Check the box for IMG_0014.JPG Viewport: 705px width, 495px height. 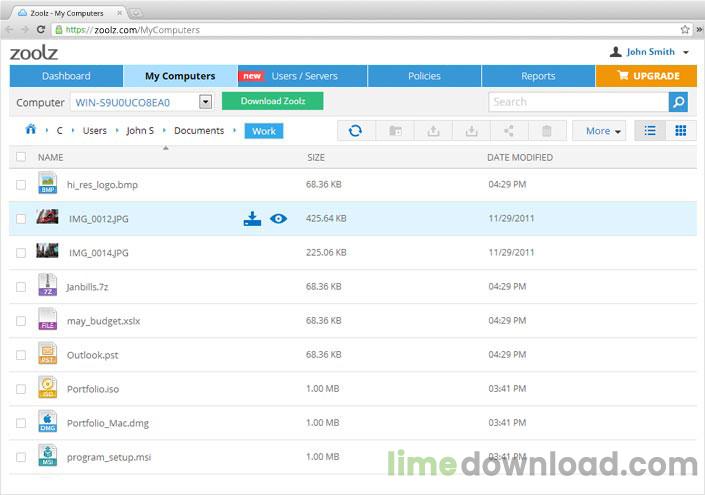pyautogui.click(x=21, y=253)
